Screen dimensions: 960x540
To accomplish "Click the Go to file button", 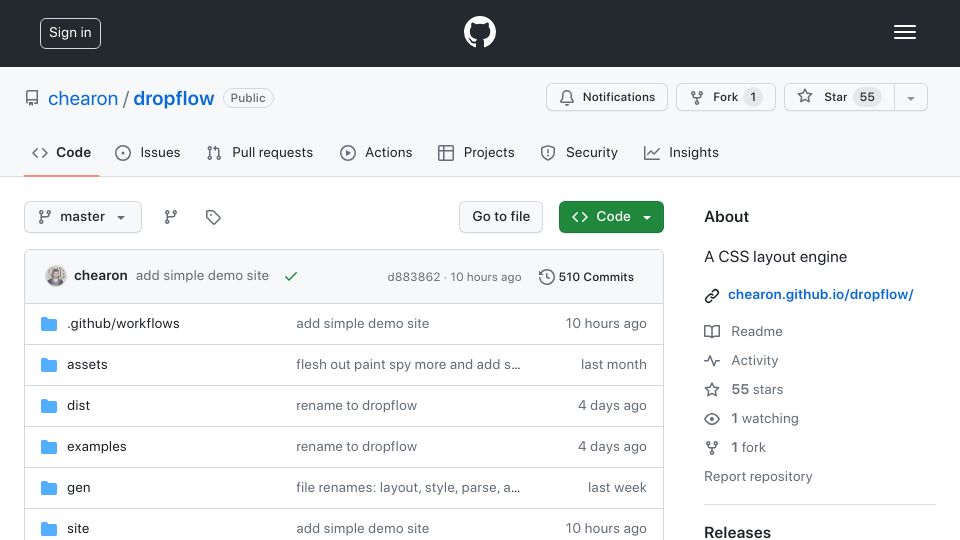I will (501, 217).
